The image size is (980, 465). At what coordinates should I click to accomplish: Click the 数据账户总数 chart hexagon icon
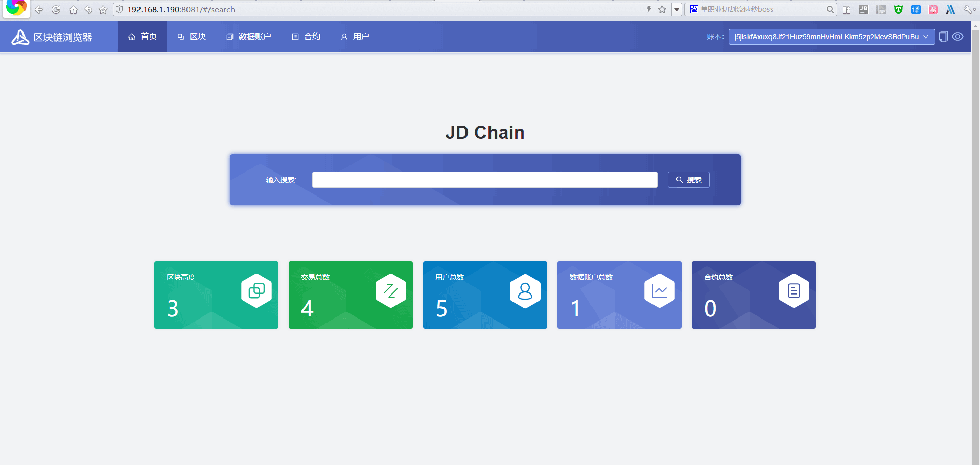coord(660,291)
